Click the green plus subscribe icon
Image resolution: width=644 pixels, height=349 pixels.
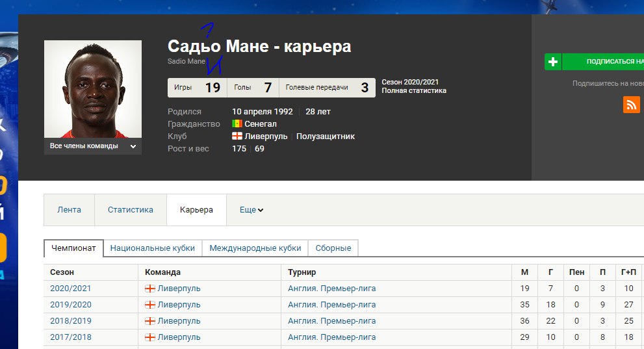coord(553,62)
